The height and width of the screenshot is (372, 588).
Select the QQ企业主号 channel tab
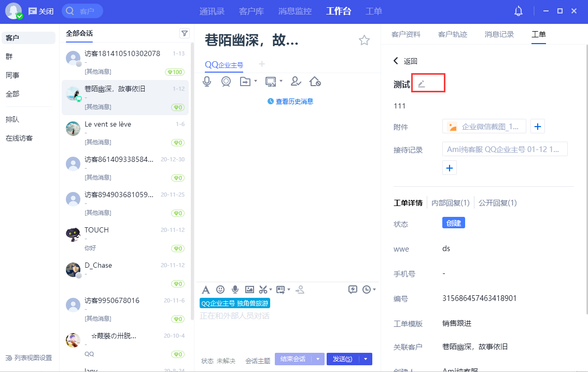point(224,64)
